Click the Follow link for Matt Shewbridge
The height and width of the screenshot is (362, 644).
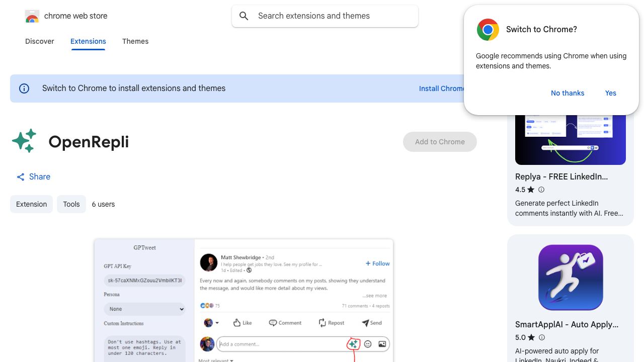click(377, 263)
